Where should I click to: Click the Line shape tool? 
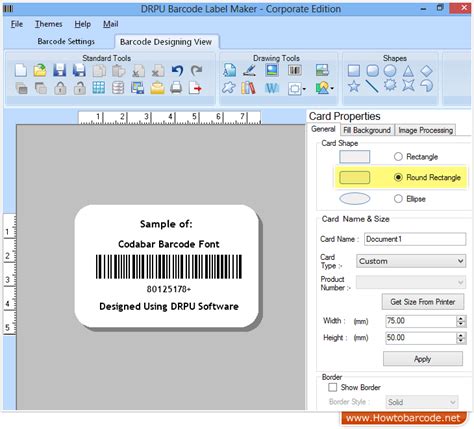click(x=372, y=87)
